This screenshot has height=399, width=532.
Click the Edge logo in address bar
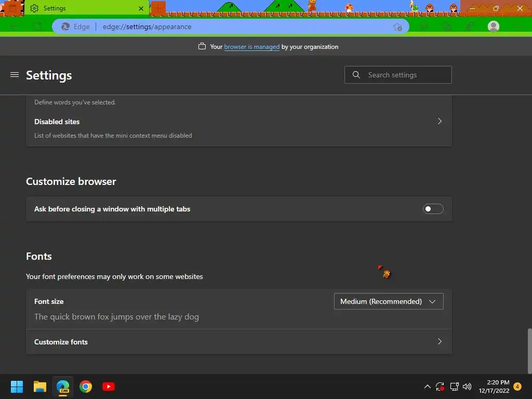point(65,26)
